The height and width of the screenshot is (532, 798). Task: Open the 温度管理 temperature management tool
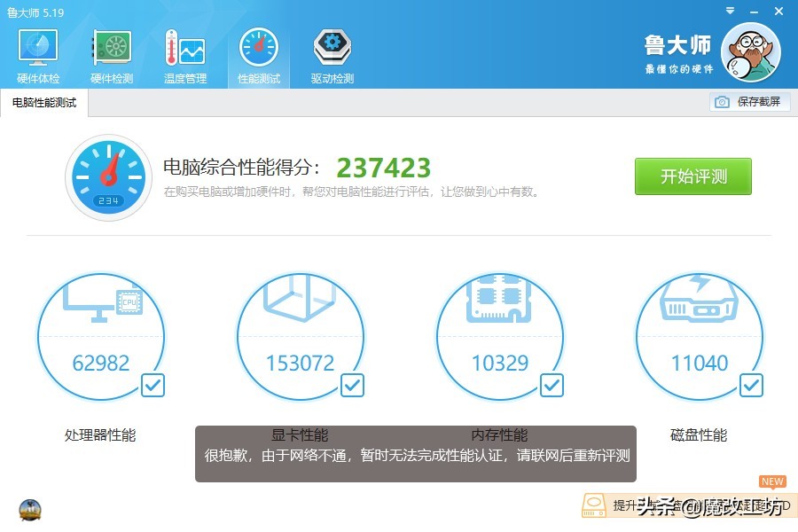tap(185, 53)
